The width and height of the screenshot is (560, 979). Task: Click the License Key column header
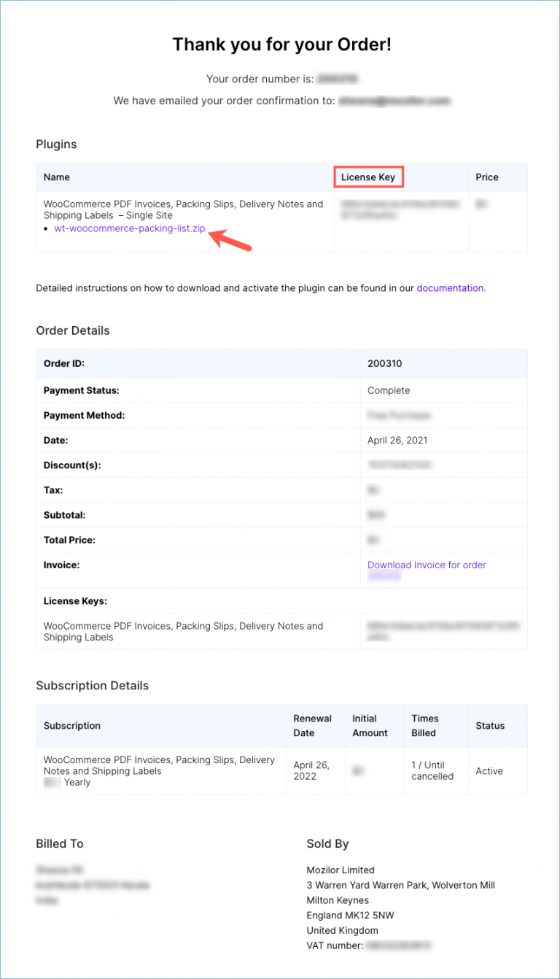pos(368,177)
